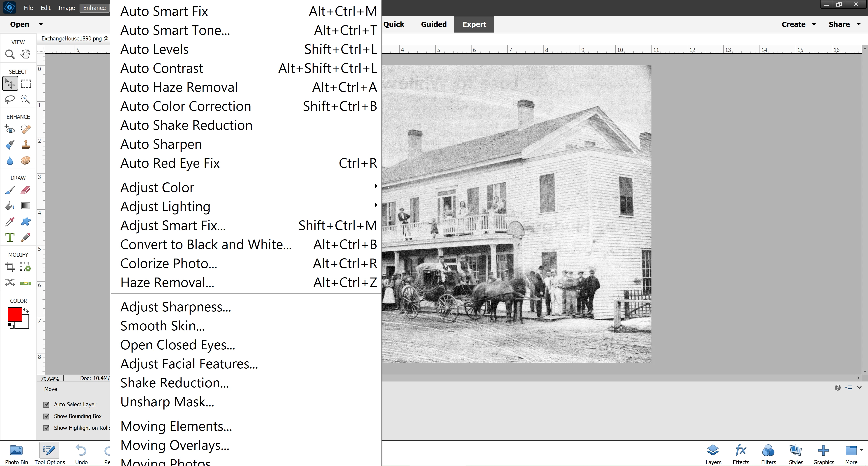Activate the Crop tool
Image resolution: width=868 pixels, height=466 pixels.
coord(10,267)
